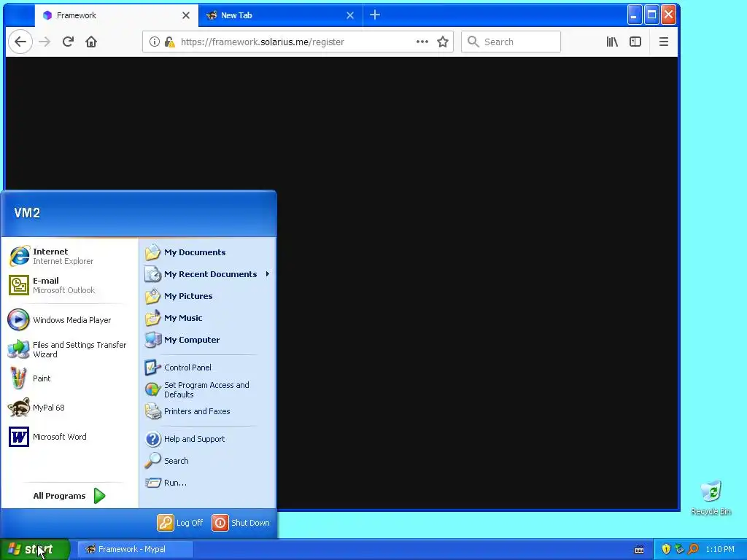Bookmark this page with the star
This screenshot has height=560, width=747.
pos(443,42)
